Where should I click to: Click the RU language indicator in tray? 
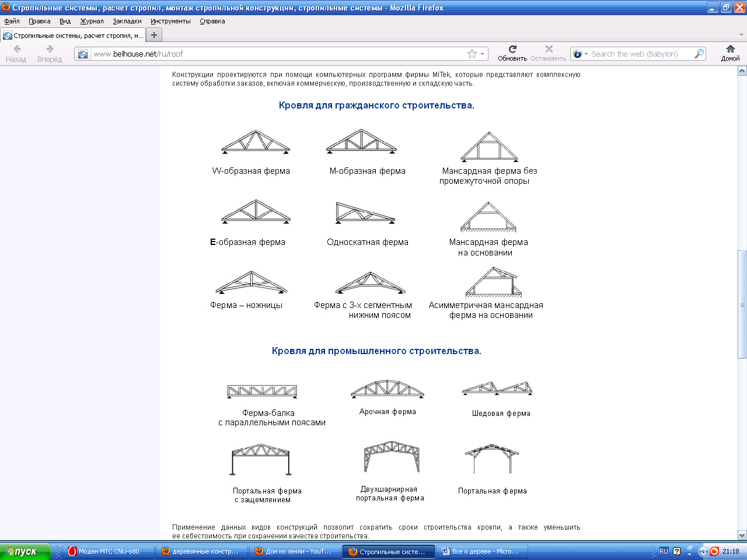[664, 551]
